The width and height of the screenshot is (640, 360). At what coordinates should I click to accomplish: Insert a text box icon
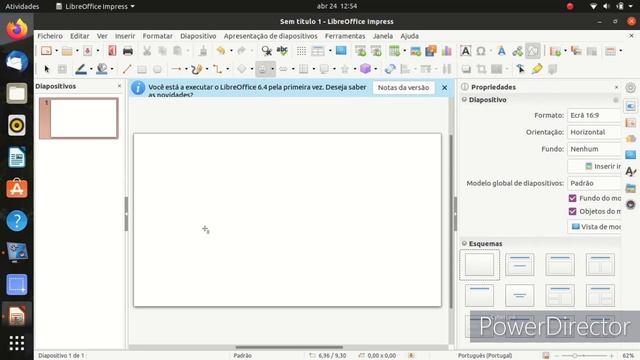tap(465, 51)
